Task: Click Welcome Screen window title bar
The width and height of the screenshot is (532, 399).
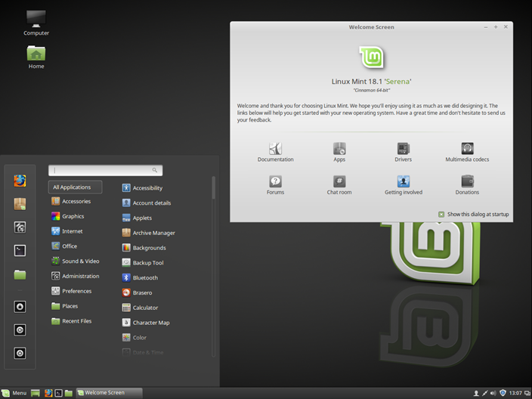Action: 372,26
